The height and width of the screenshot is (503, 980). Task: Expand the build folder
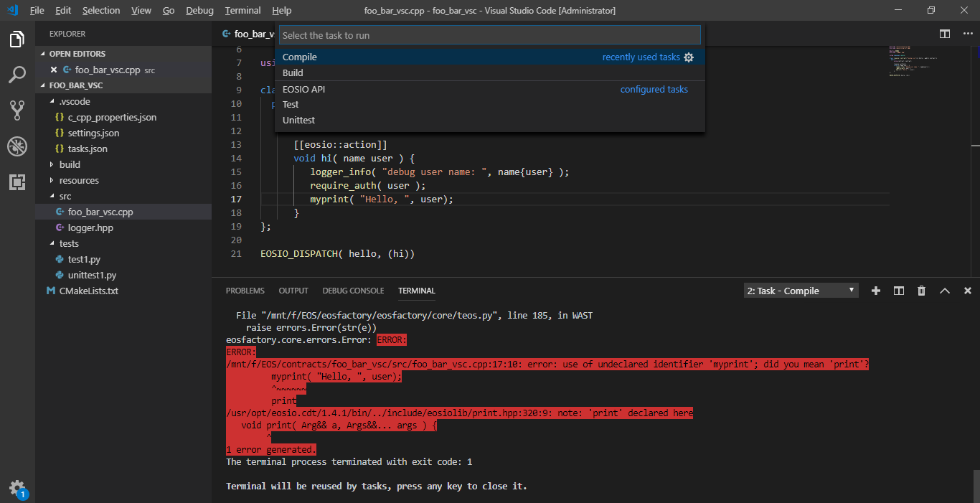123,165
